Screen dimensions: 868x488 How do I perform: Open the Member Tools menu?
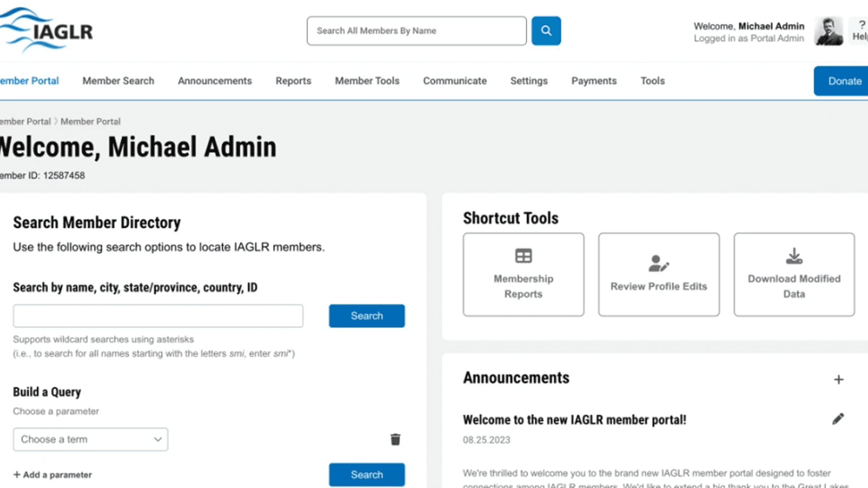click(x=367, y=81)
